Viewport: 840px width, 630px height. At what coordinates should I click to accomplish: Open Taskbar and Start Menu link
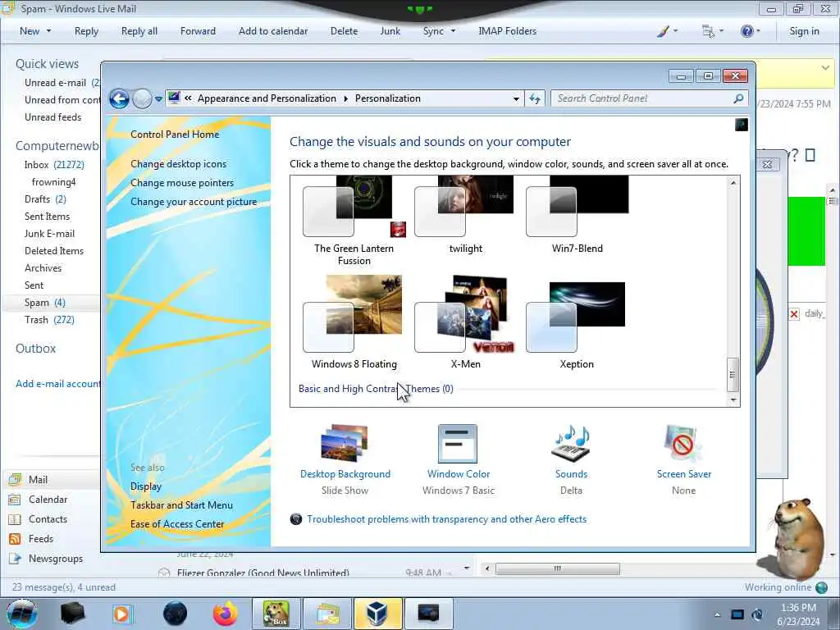(x=181, y=505)
